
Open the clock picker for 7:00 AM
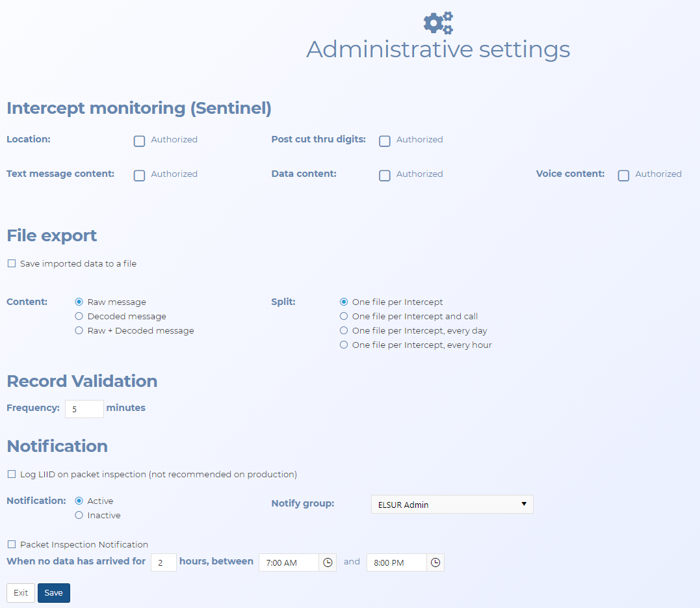click(x=328, y=562)
